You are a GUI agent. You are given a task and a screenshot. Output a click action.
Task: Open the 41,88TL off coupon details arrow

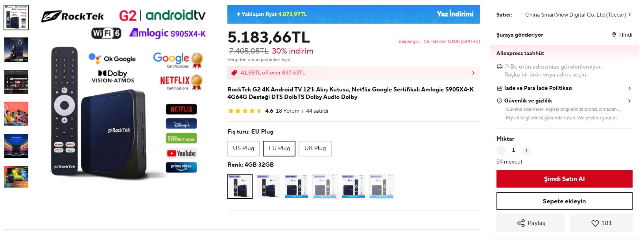[x=473, y=73]
